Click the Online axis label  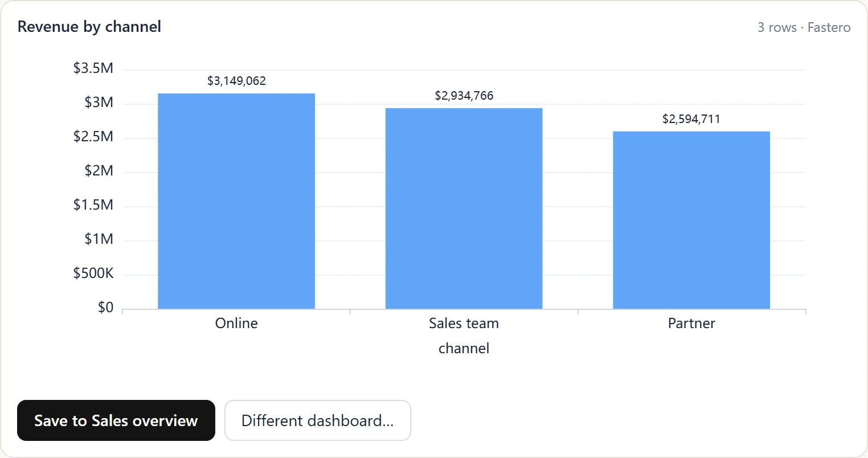coord(236,323)
